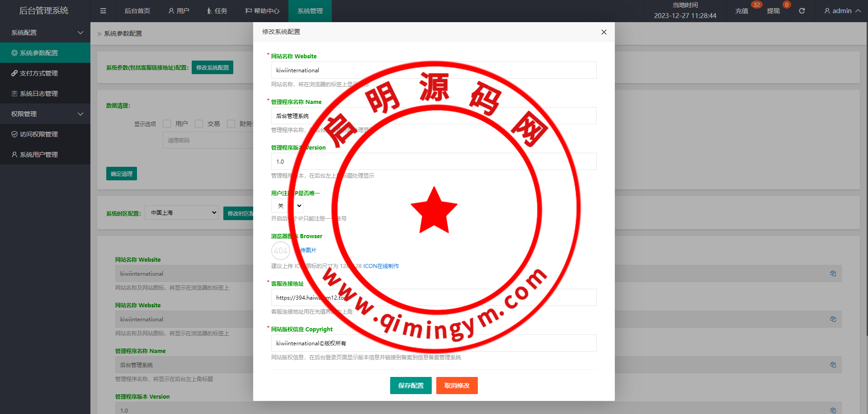This screenshot has width=868, height=414.
Task: Click copy icon beside first 网站名称 field
Action: pyautogui.click(x=833, y=273)
